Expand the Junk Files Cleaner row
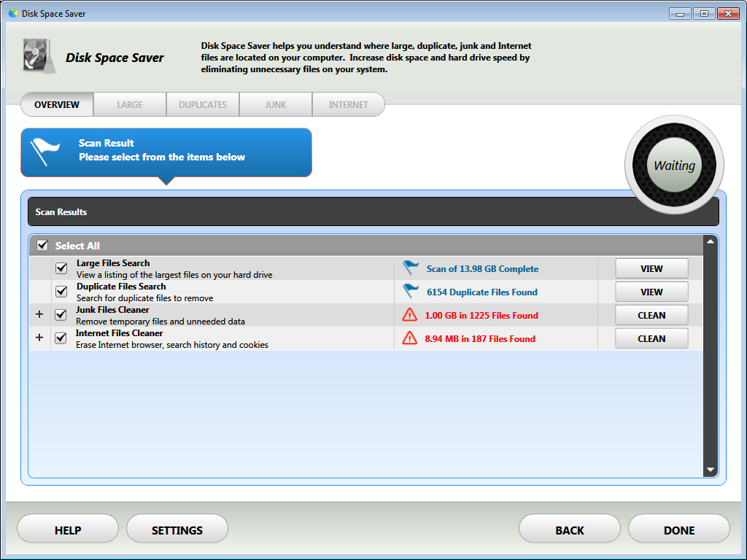Screen dimensions: 747x560 39,315
